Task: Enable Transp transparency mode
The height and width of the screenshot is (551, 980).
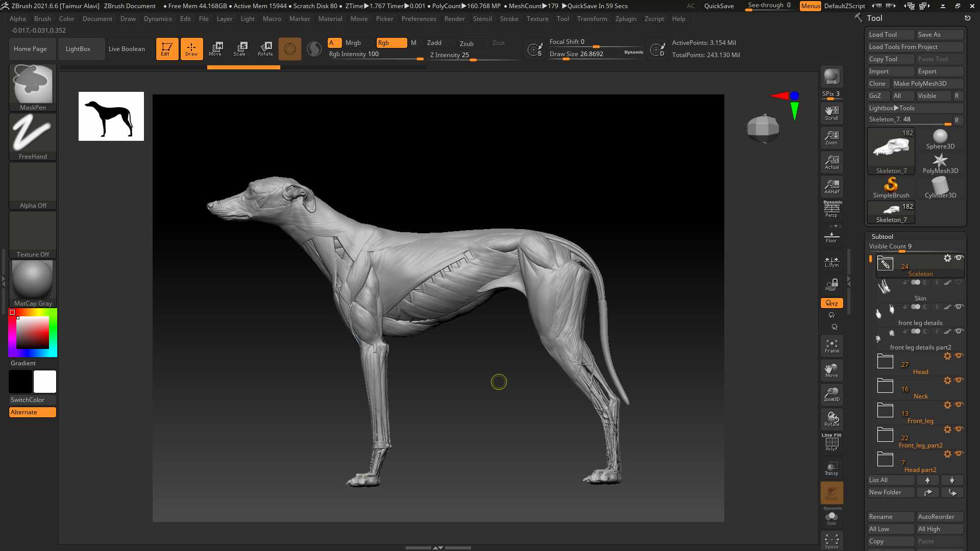Action: click(831, 468)
